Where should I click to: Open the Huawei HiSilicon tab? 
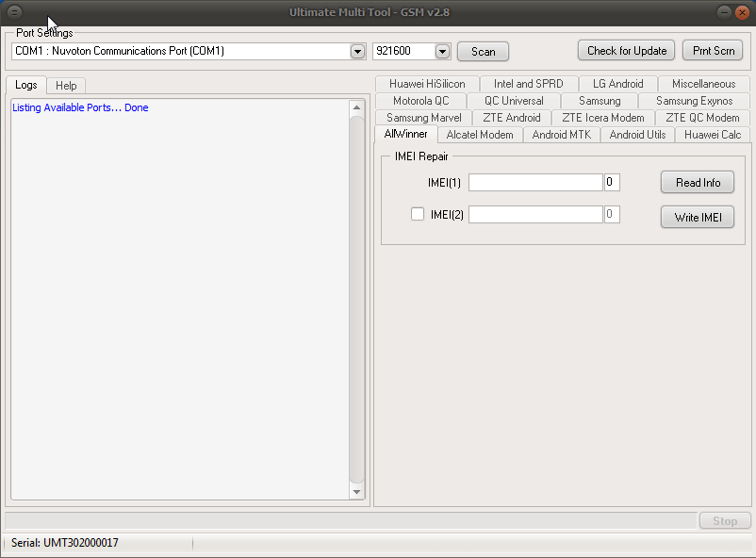click(427, 84)
